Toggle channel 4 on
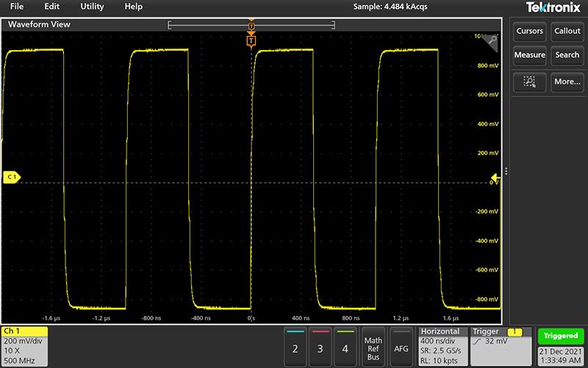Viewport: 588px width, 368px height. (345, 346)
